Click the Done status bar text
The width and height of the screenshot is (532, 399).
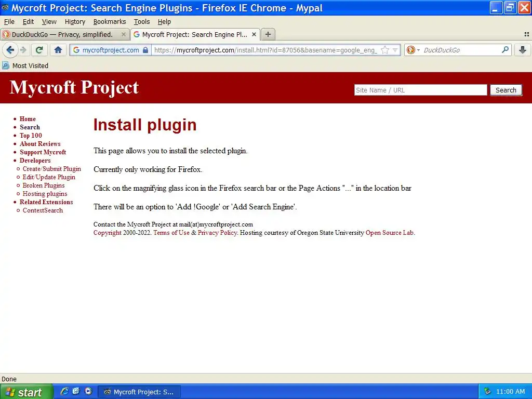(9, 379)
